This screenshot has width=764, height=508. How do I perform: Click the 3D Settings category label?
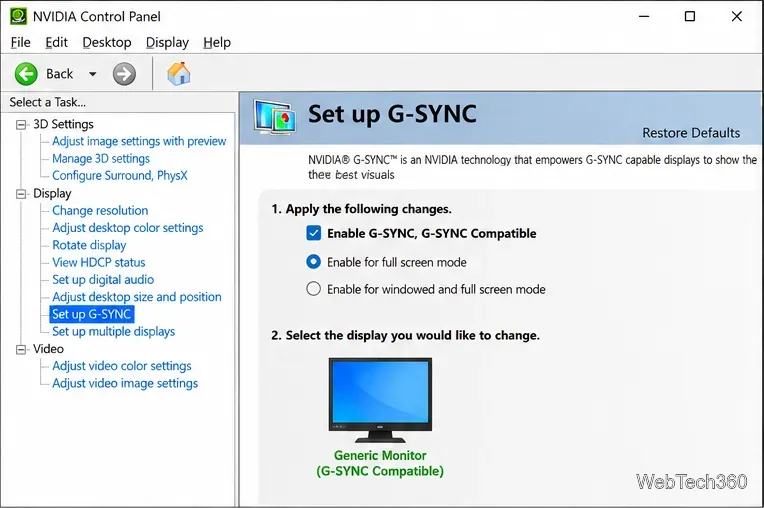point(63,125)
